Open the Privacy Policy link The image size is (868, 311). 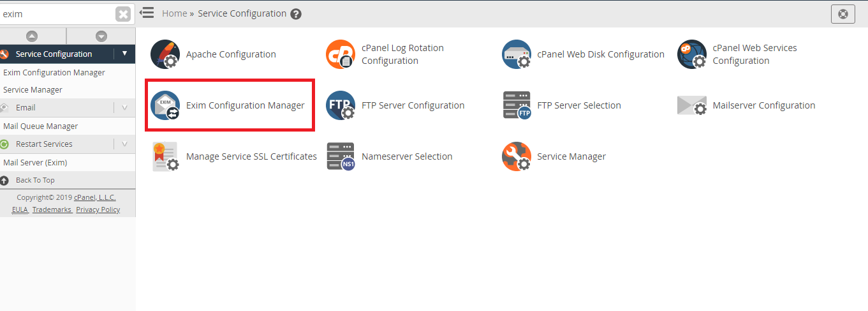pyautogui.click(x=98, y=209)
